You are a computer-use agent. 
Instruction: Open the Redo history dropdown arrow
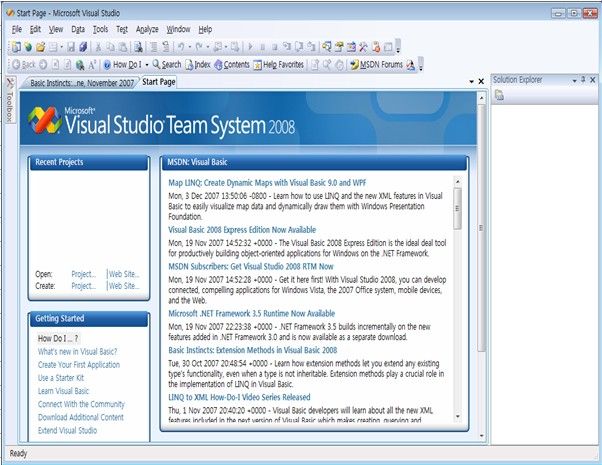[208, 47]
